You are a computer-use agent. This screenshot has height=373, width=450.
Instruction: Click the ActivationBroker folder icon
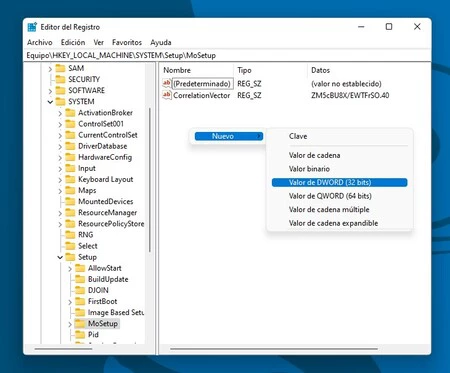tap(70, 113)
